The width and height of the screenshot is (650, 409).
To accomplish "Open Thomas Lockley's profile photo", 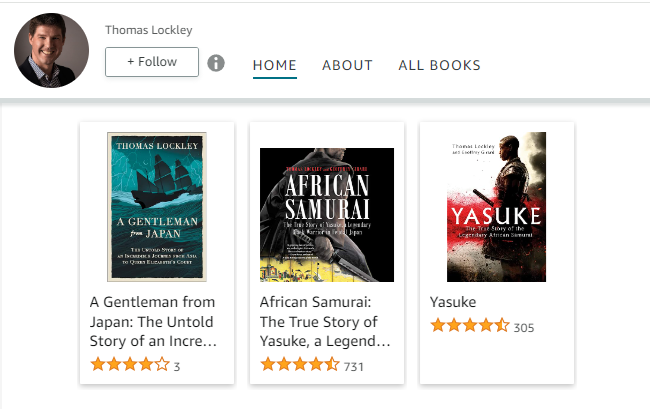I will (52, 50).
